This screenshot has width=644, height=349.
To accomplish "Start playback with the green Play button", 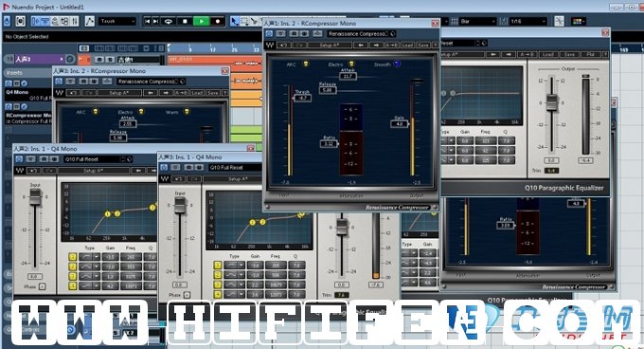I will [x=201, y=21].
